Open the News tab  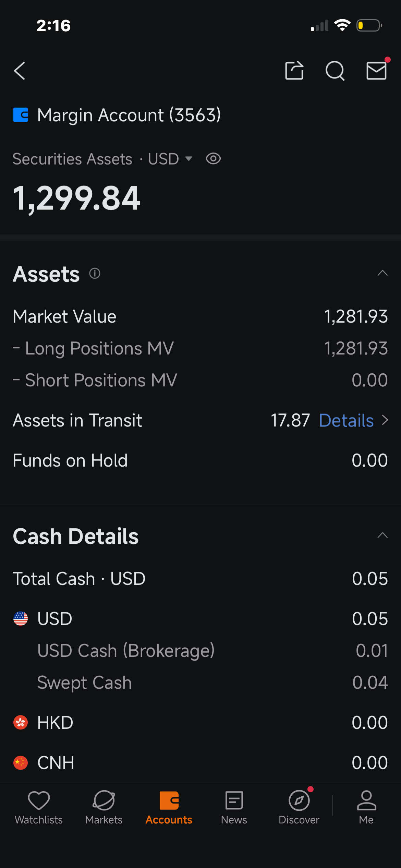(234, 807)
